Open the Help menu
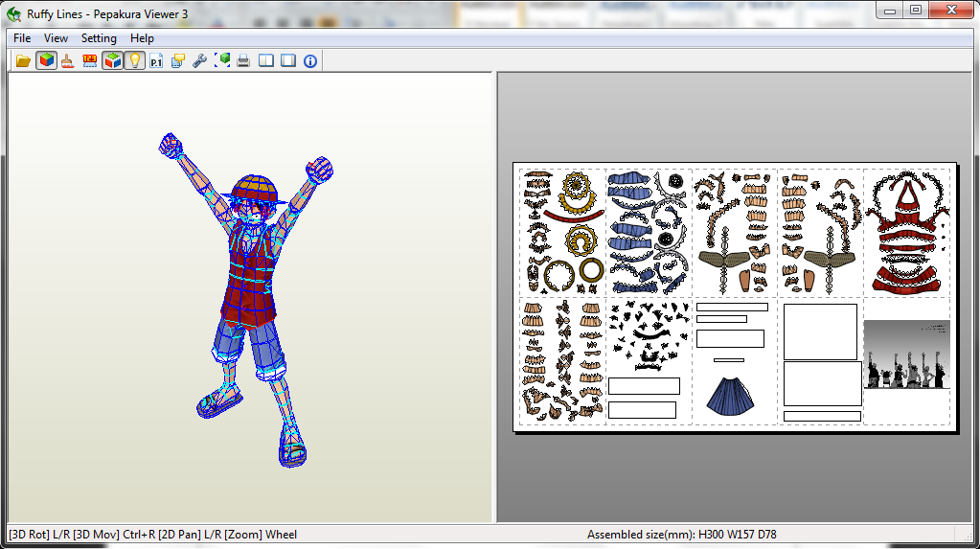Image resolution: width=980 pixels, height=549 pixels. (142, 38)
